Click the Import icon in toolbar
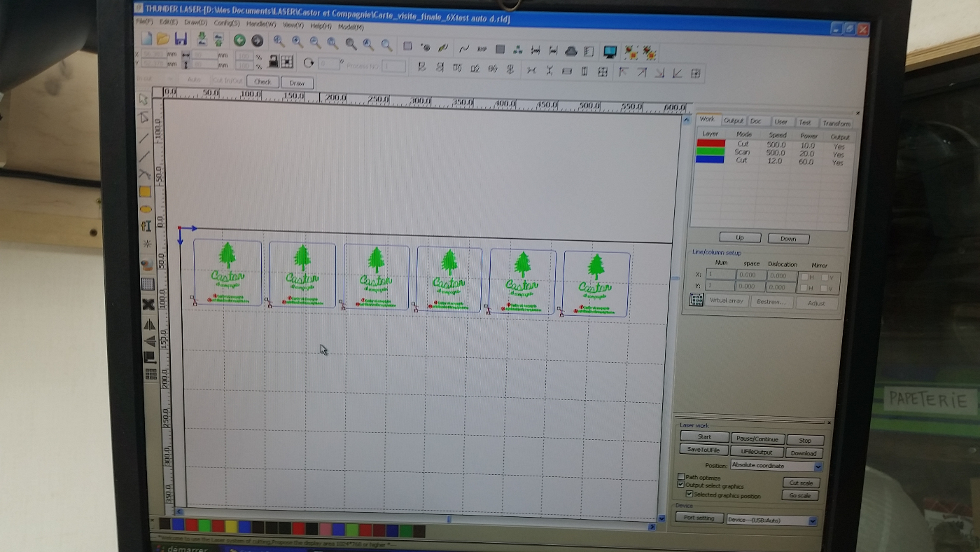Viewport: 980px width, 552px height. point(202,39)
